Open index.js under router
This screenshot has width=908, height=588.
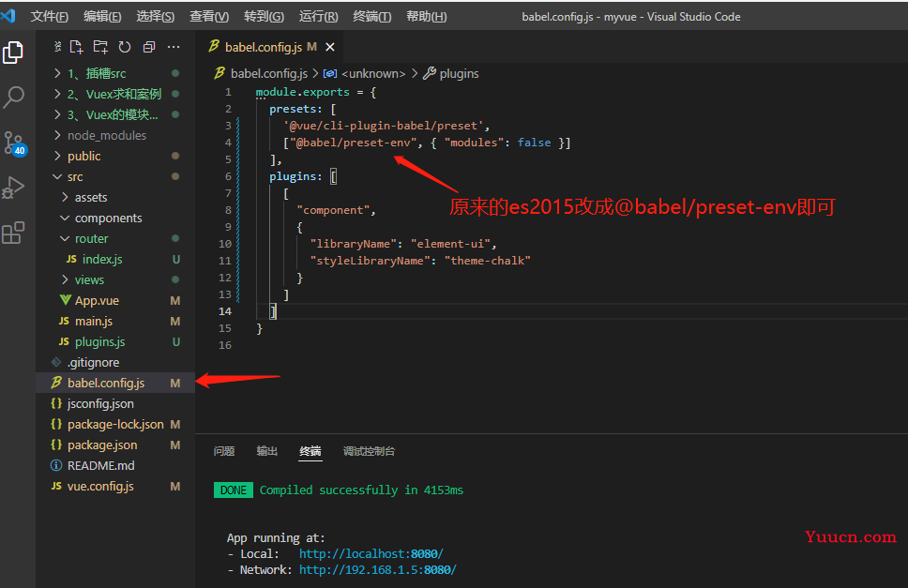tap(115, 259)
